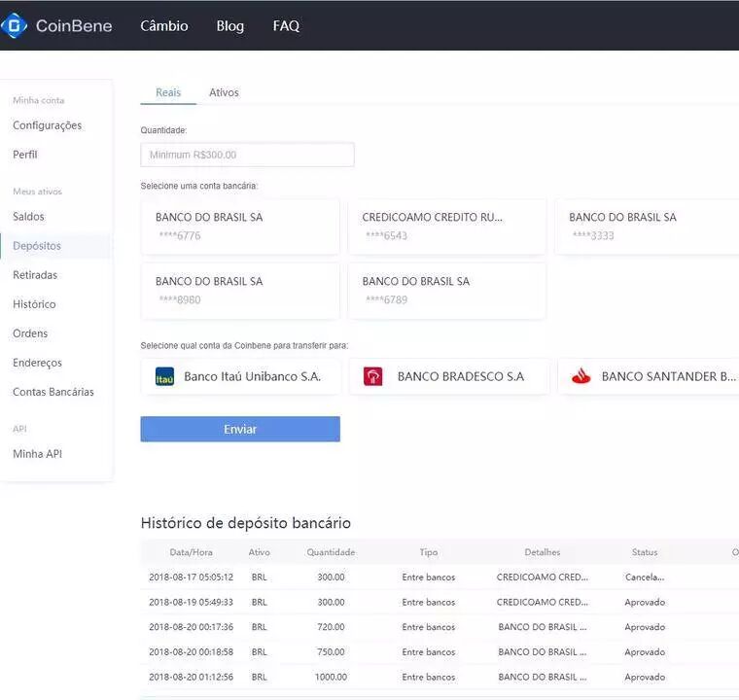This screenshot has width=739, height=700.
Task: Click the 720.00 quantity cell
Action: tap(331, 627)
